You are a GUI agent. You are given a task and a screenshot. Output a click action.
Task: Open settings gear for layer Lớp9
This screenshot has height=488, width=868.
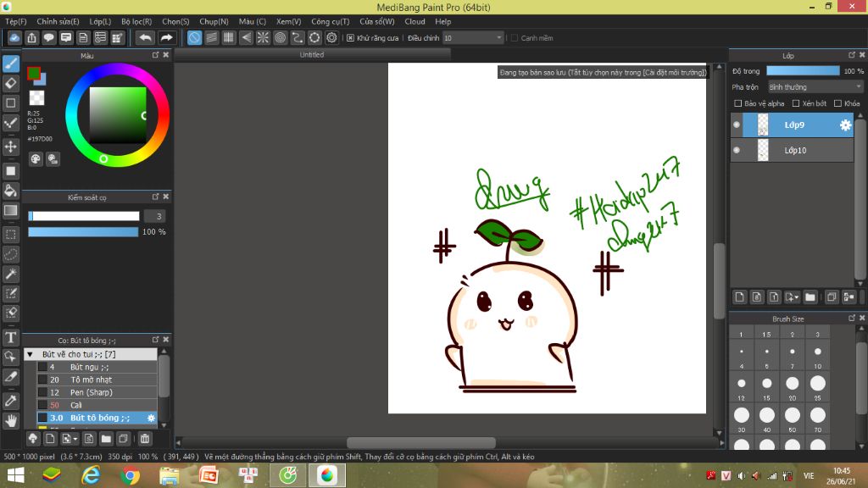point(845,125)
